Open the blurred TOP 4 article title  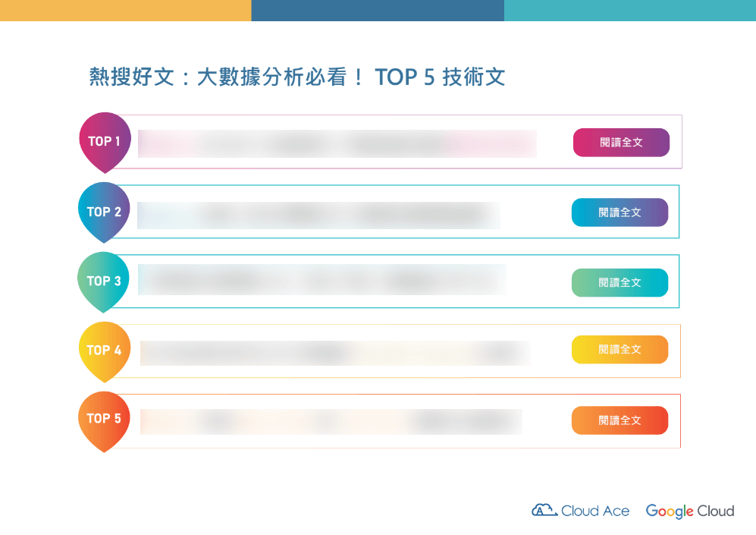(334, 353)
